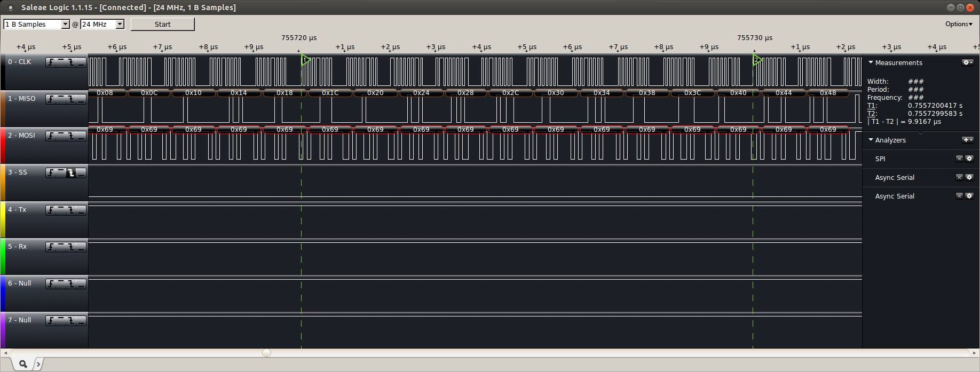980x372 pixels.
Task: Open settings for the first Async Serial analyzer
Action: [x=969, y=177]
